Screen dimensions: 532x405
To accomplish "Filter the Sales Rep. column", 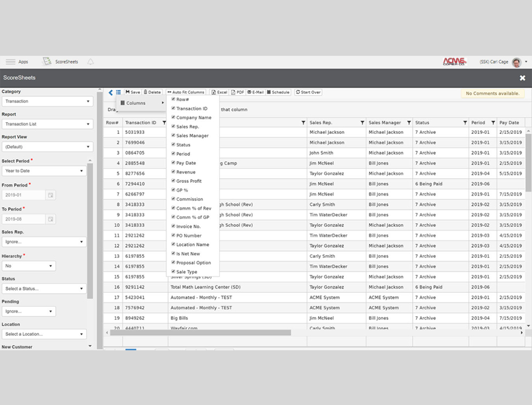I will click(x=362, y=123).
